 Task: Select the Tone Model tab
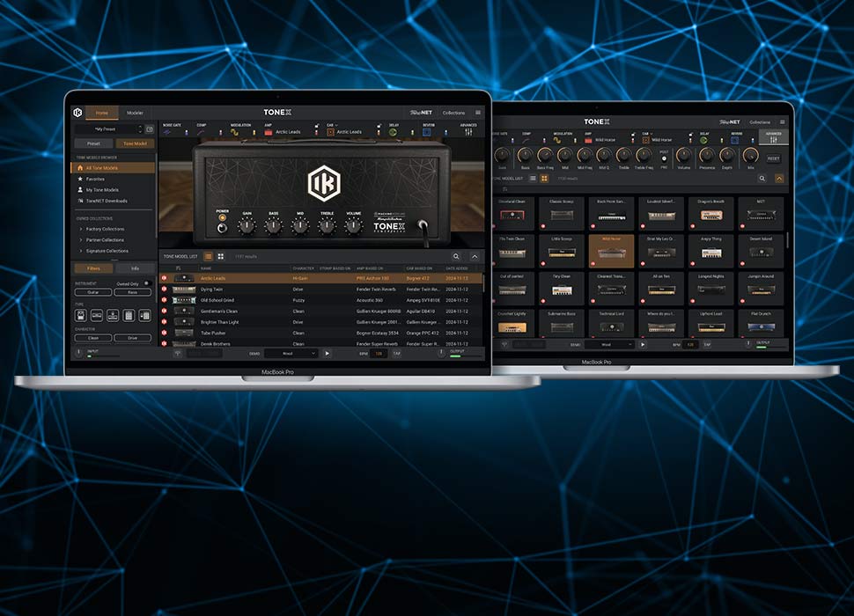pyautogui.click(x=135, y=143)
